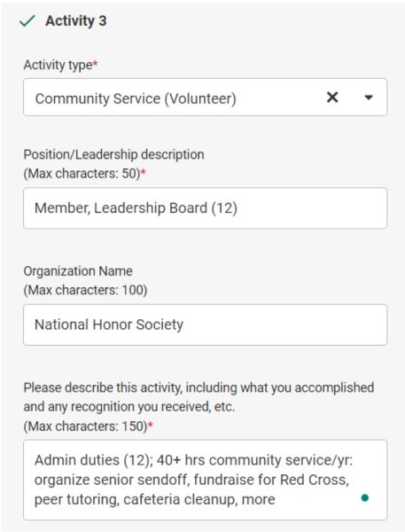The image size is (405, 532).
Task: Collapse the Activity 3 section heading
Action: pos(76,20)
